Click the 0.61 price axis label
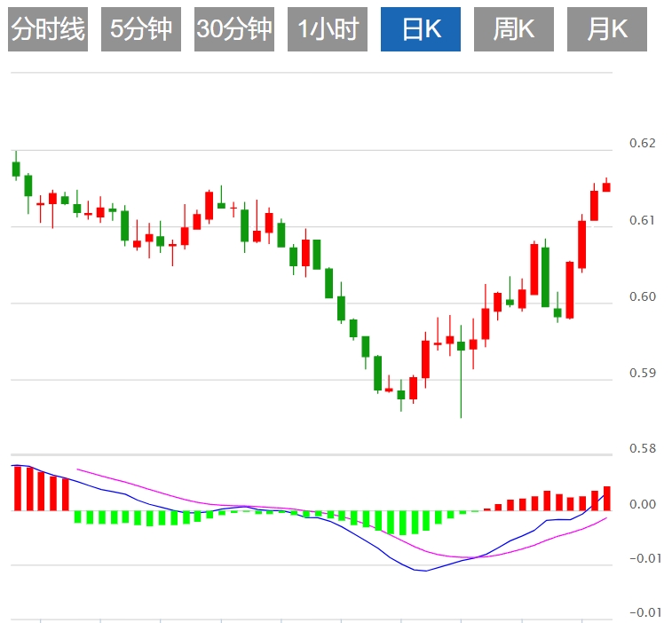 (x=642, y=220)
